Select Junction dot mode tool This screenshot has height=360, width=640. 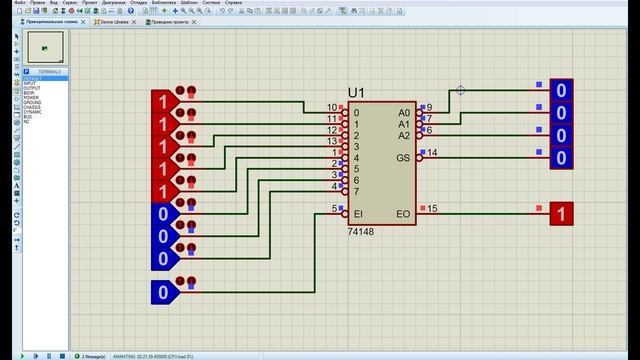17,52
